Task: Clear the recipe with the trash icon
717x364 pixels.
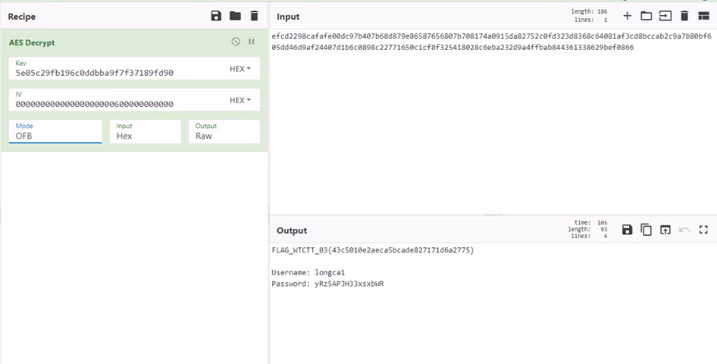Action: click(254, 16)
